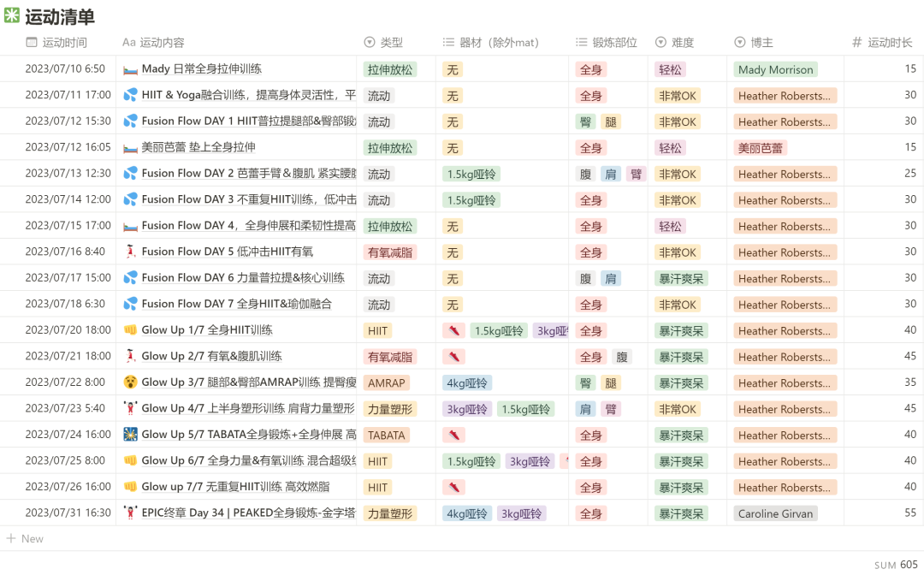The height and width of the screenshot is (575, 924).
Task: Click the 臀 body part tag on Fusion Flow DAY 1 row
Action: [x=585, y=122]
